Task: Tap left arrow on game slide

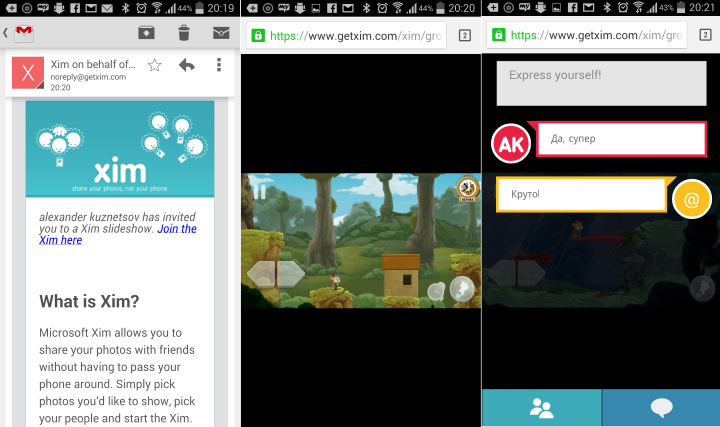Action: (261, 274)
